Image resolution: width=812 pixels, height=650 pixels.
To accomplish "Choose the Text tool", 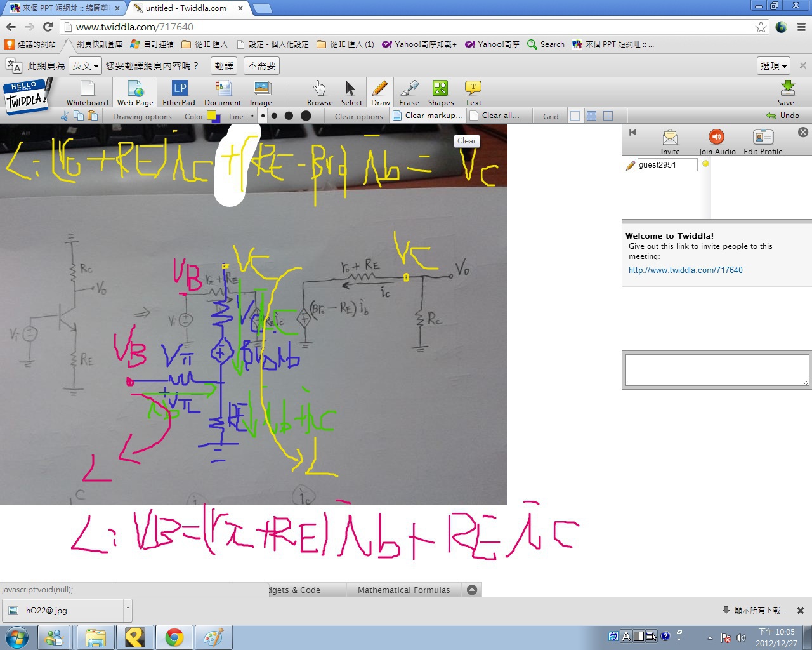I will (x=473, y=93).
